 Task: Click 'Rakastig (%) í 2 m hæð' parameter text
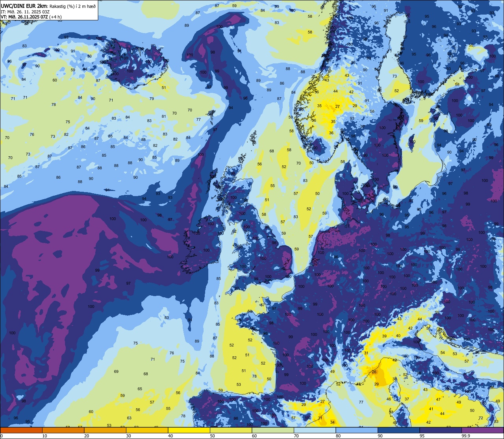(x=72, y=6)
